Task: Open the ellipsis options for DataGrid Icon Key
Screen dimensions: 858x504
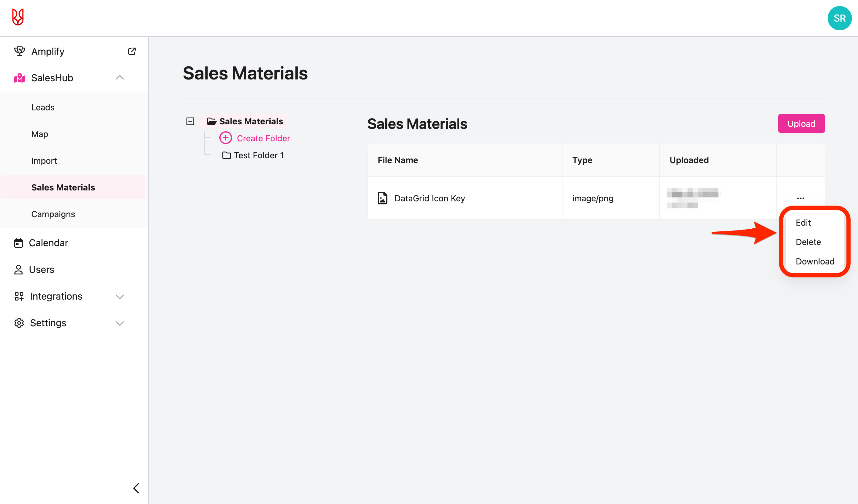Action: click(x=801, y=198)
